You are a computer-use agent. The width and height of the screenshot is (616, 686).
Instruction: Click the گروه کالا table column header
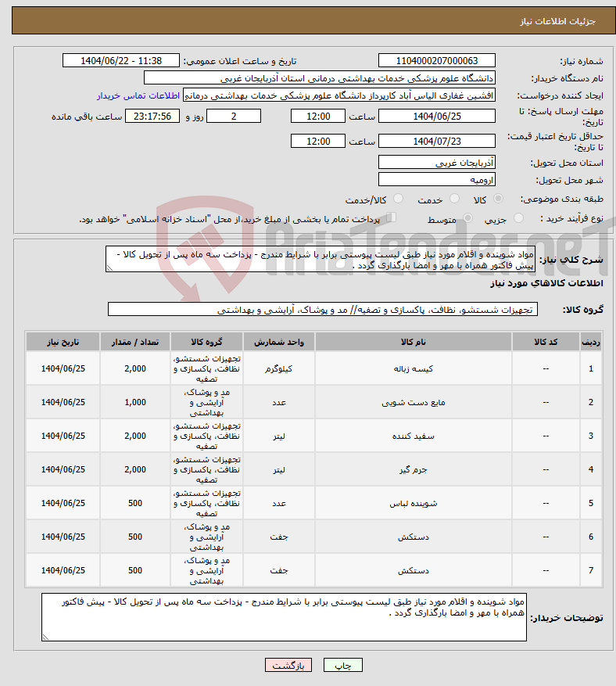coord(206,342)
